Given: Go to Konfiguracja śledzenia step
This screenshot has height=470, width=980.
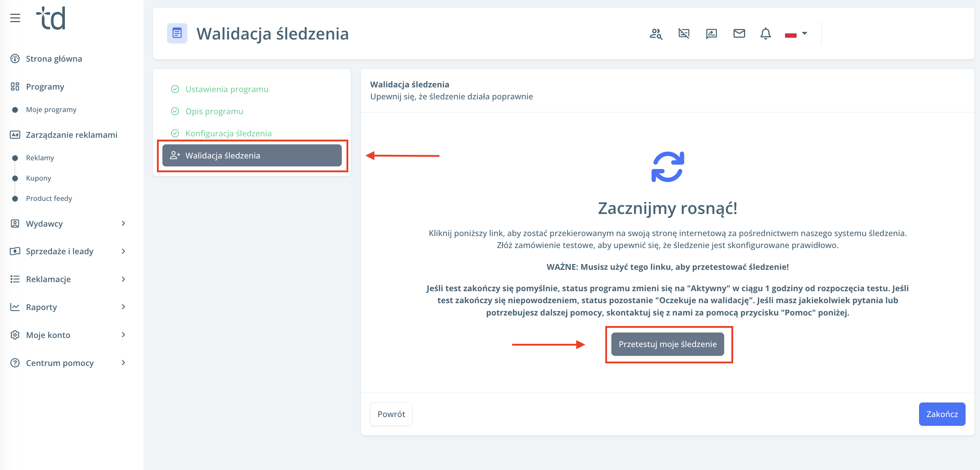Looking at the screenshot, I should pyautogui.click(x=228, y=133).
